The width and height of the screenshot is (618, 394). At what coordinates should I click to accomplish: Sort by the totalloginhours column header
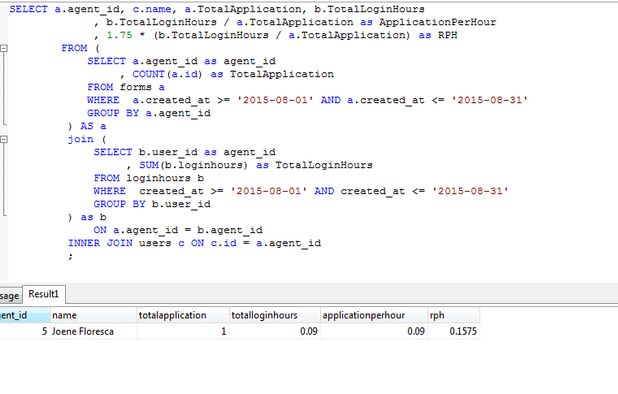coord(275,315)
